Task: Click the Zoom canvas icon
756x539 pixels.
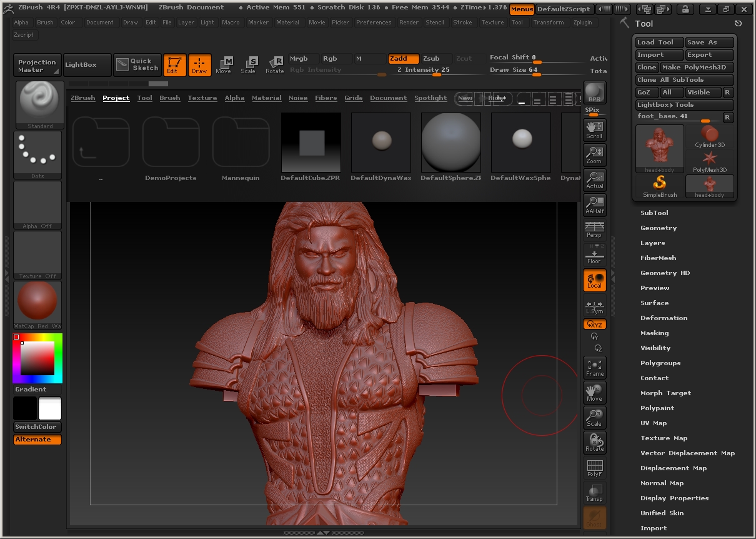Action: [x=594, y=154]
